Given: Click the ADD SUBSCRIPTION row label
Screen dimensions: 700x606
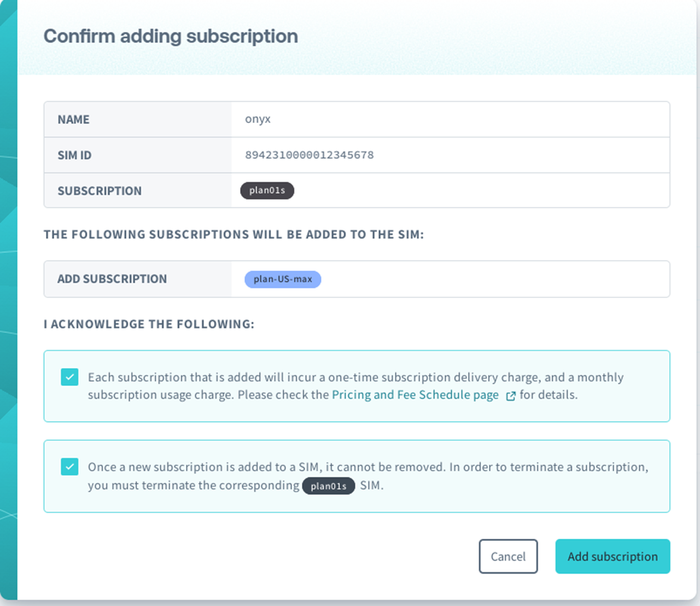Looking at the screenshot, I should point(112,279).
